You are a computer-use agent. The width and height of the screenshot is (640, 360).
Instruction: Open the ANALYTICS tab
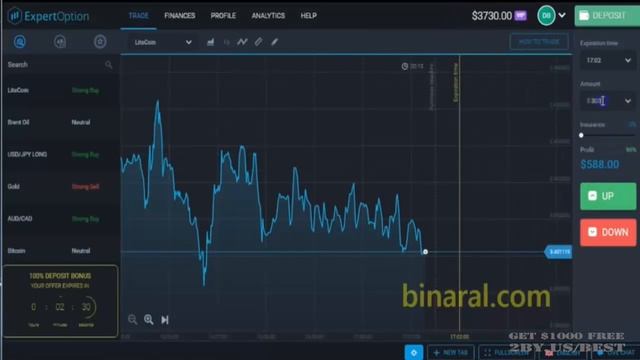coord(268,16)
